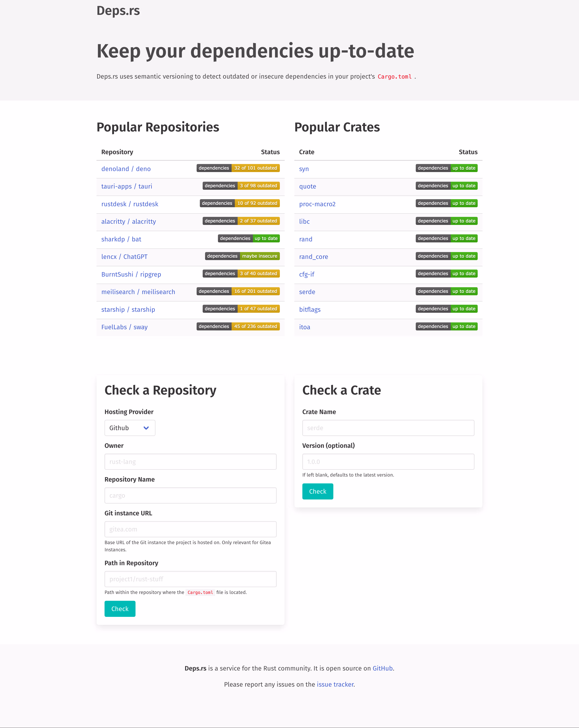This screenshot has height=728, width=579.
Task: Click the 1 of 47 outdated badge
Action: (241, 309)
